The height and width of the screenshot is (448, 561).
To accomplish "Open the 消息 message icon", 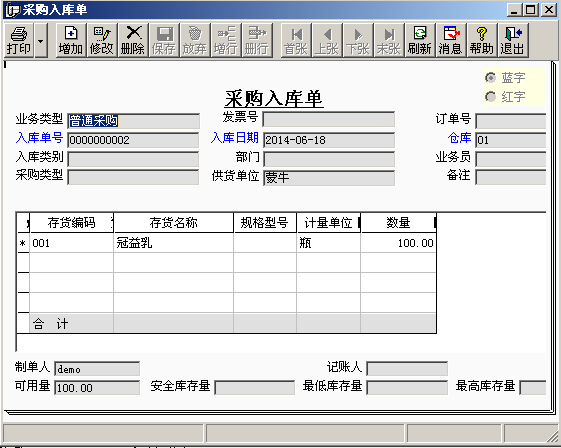I will 451,40.
